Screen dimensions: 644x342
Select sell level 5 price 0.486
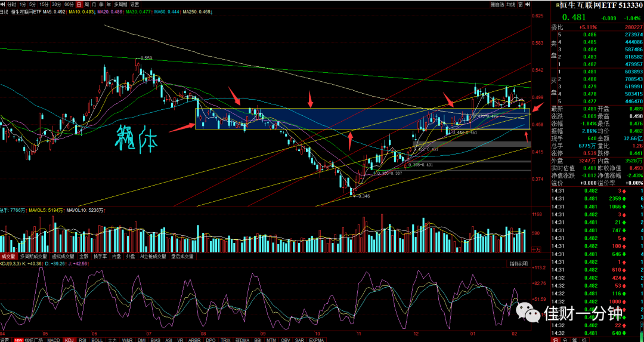point(590,35)
